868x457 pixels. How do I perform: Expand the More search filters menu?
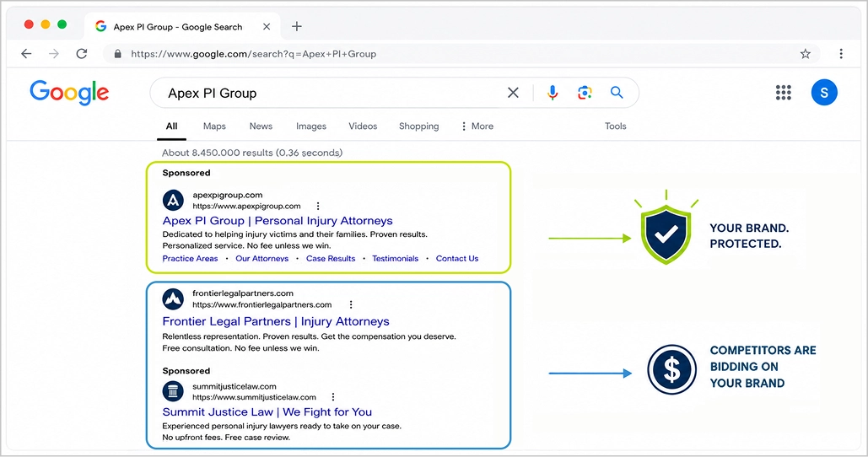click(x=477, y=126)
